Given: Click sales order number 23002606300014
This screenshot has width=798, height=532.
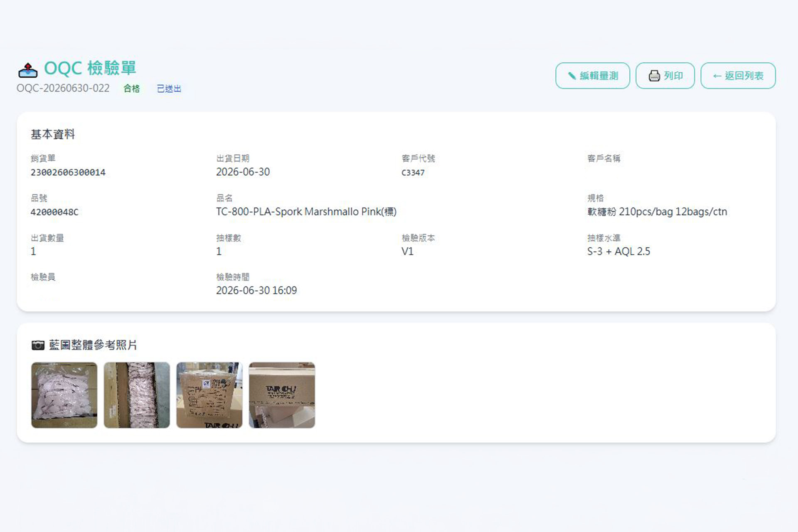Looking at the screenshot, I should coord(68,172).
